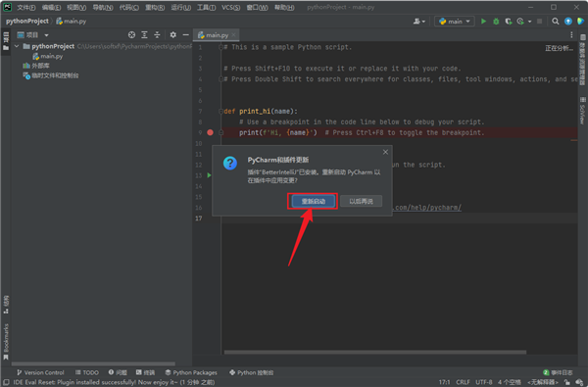Hide project panel with the minus icon
Screen dimensions: 588x387
click(x=185, y=35)
